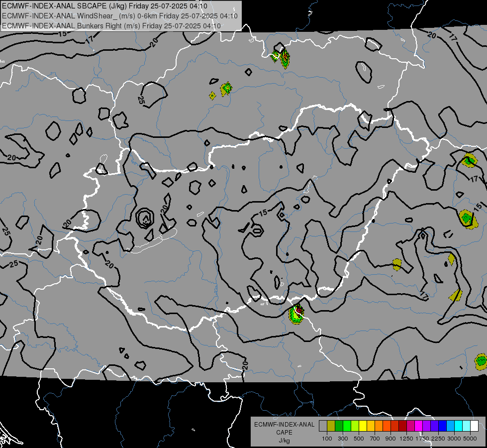Viewport: 487px width, 448px height.
Task: Select the pure yellow legend swatch
Action: 363,426
